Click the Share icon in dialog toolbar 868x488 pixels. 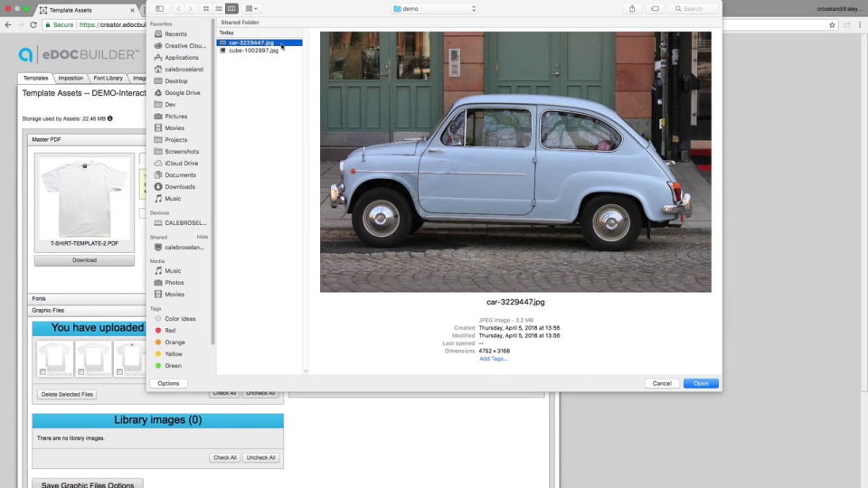tap(632, 8)
